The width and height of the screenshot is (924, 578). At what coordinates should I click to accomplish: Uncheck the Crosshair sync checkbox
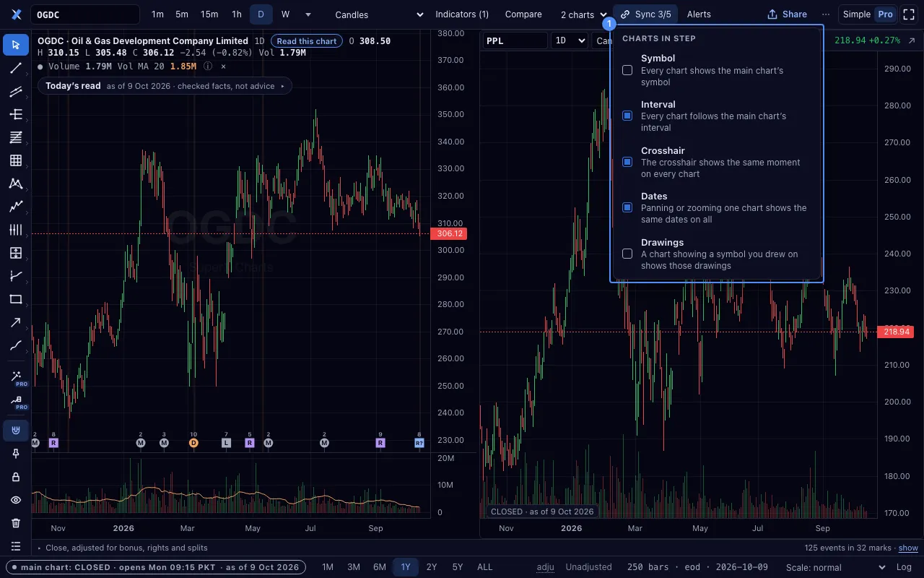coord(627,162)
